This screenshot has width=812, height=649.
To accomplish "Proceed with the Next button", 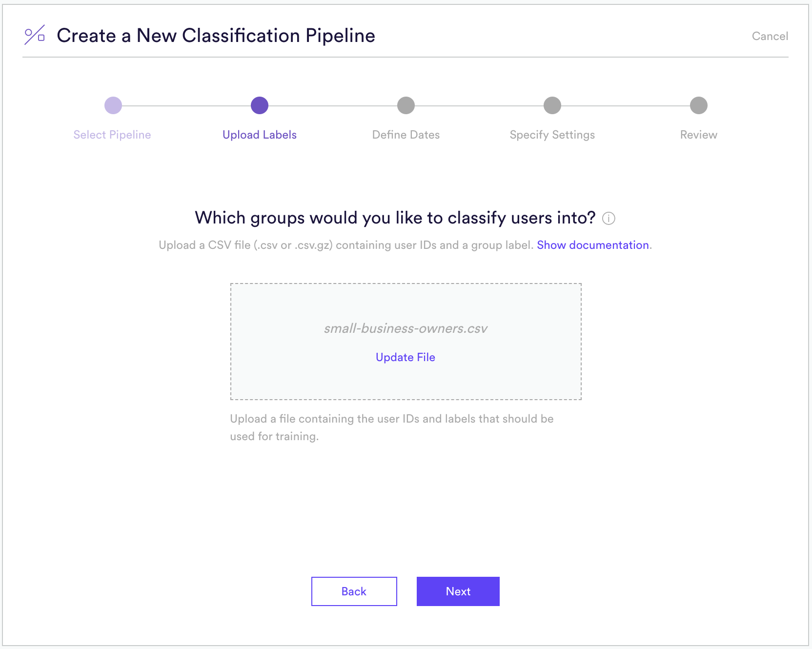I will (458, 591).
